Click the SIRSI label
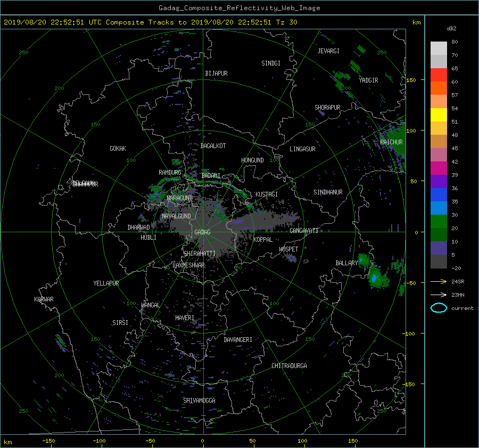This screenshot has height=448, width=479. [120, 323]
